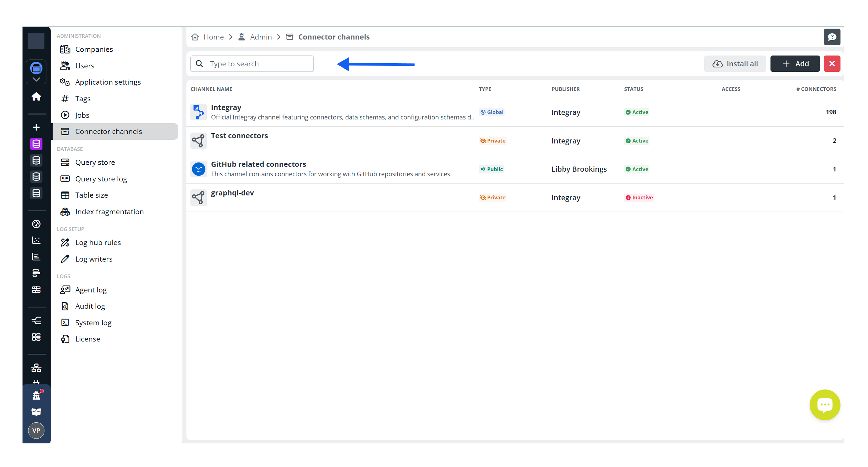Click the plus icon in the left sidebar
The height and width of the screenshot is (467, 868).
(x=36, y=127)
